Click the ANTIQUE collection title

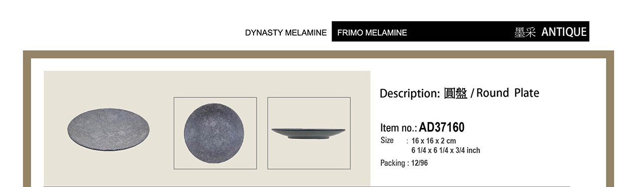click(x=564, y=32)
